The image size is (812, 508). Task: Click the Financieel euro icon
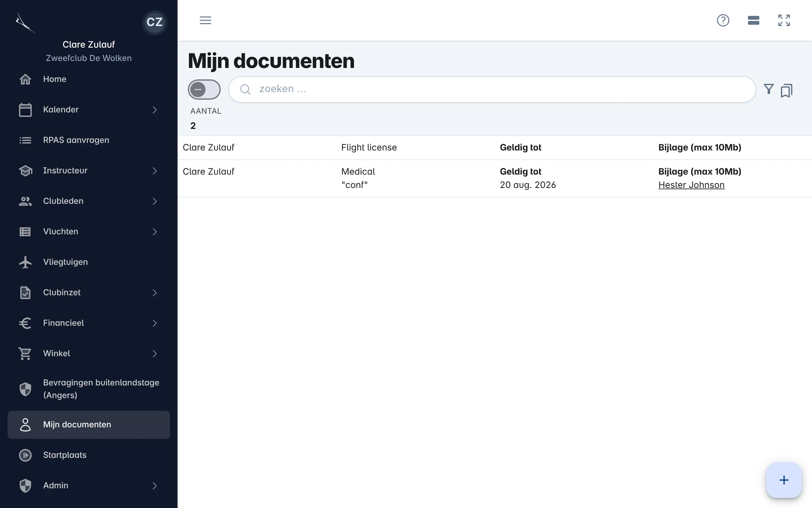click(x=25, y=323)
